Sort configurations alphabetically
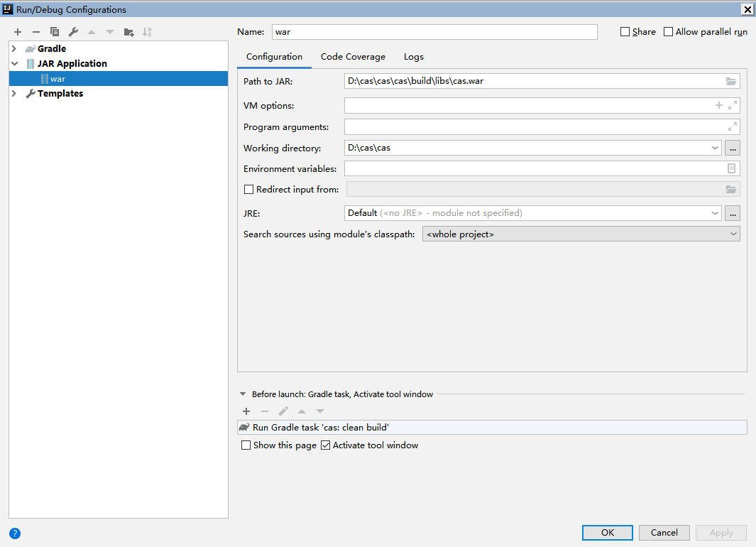The height and width of the screenshot is (547, 756). [x=148, y=31]
